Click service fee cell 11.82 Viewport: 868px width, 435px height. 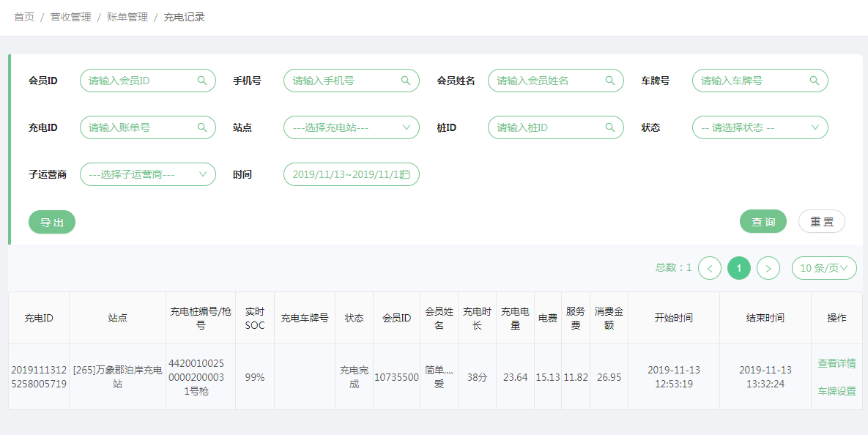pos(576,377)
